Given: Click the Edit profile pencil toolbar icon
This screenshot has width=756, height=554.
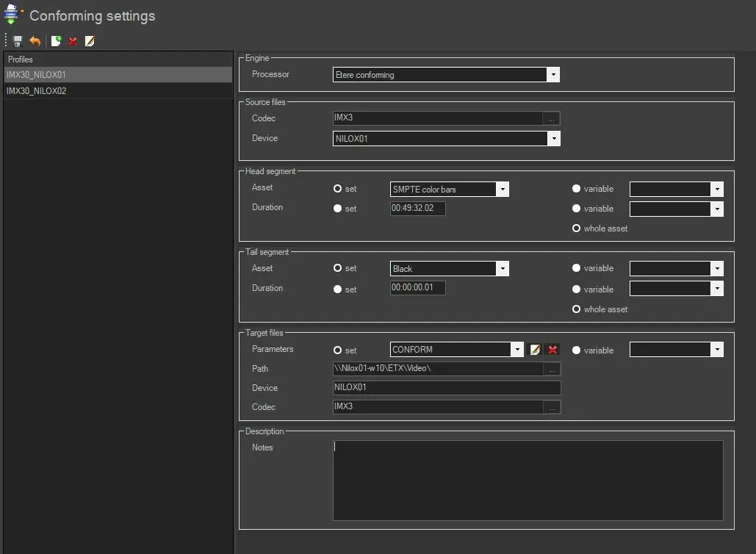Looking at the screenshot, I should (x=90, y=41).
